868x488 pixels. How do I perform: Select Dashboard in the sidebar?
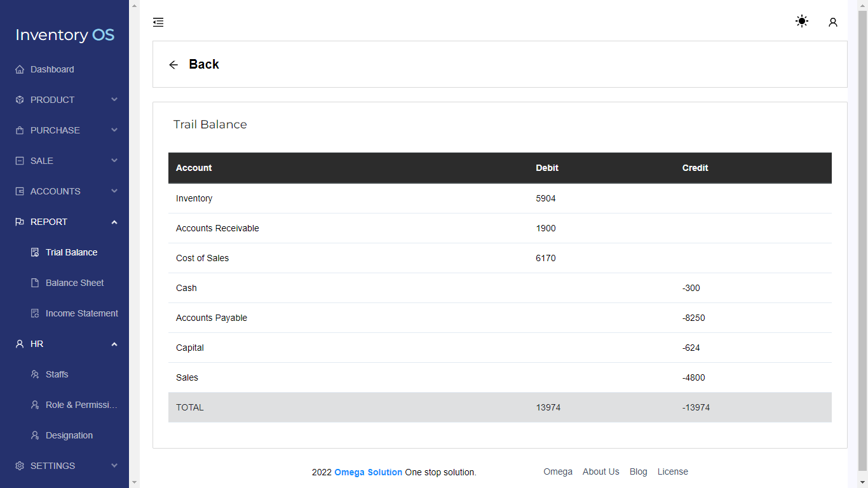pos(51,69)
